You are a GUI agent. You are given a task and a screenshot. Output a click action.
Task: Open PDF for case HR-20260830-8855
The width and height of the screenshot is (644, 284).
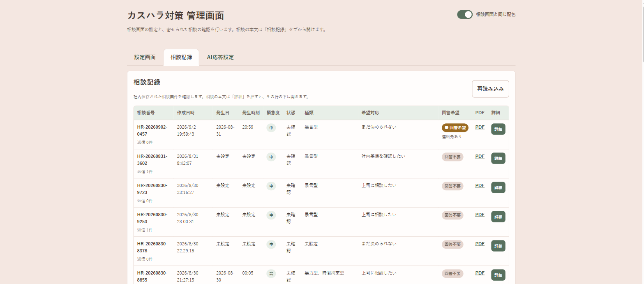click(x=480, y=273)
